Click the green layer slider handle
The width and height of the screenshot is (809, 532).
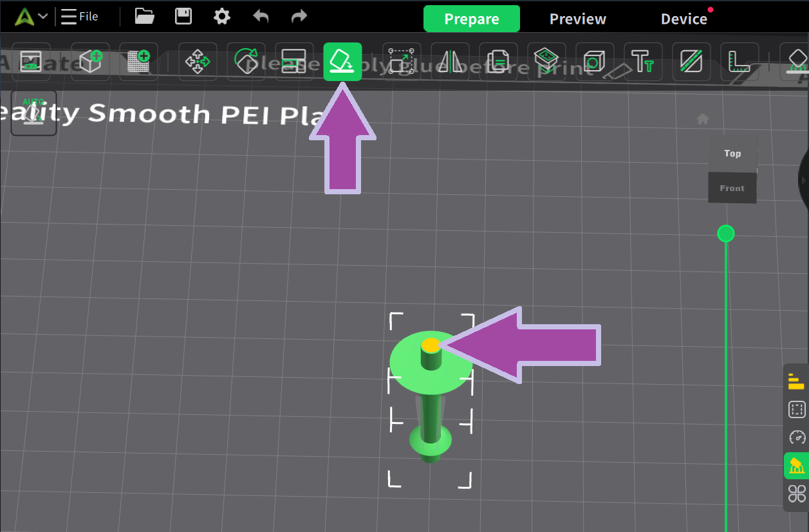(726, 234)
